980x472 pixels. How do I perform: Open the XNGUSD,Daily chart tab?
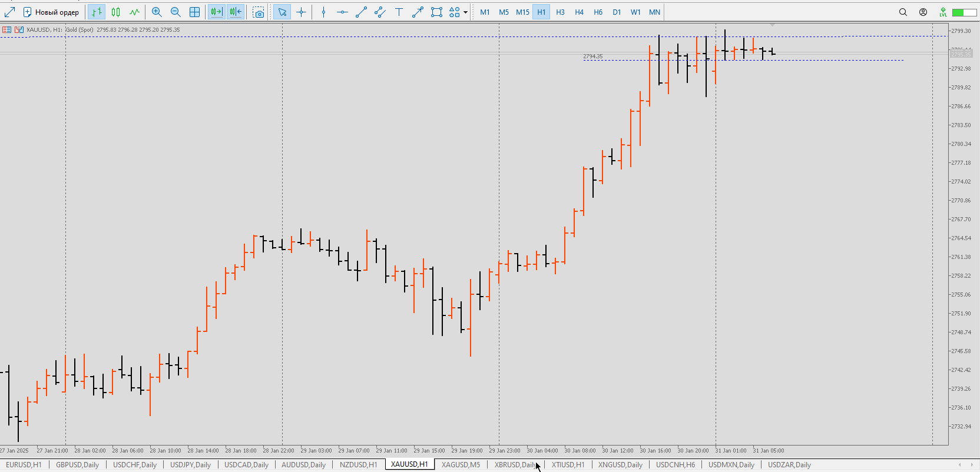pos(620,464)
